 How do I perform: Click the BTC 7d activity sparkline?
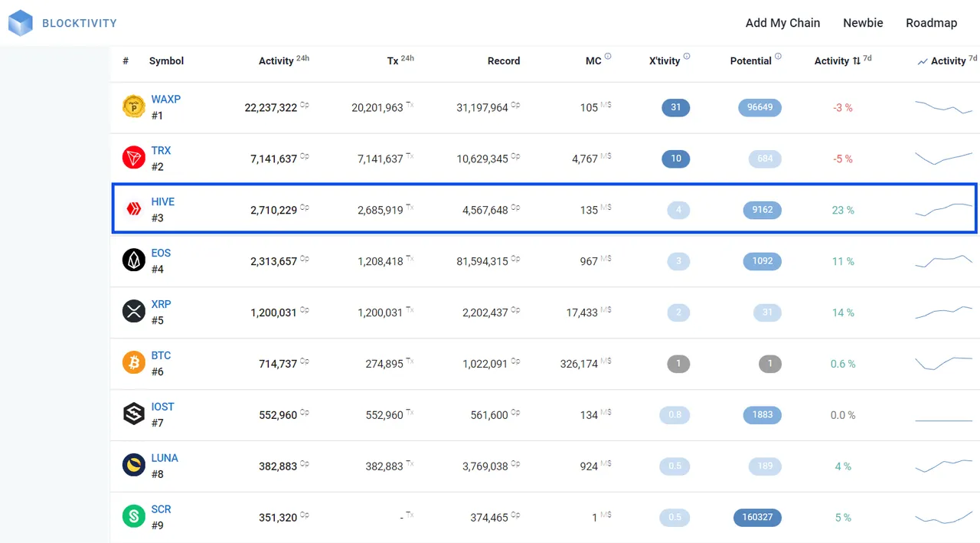(x=943, y=363)
